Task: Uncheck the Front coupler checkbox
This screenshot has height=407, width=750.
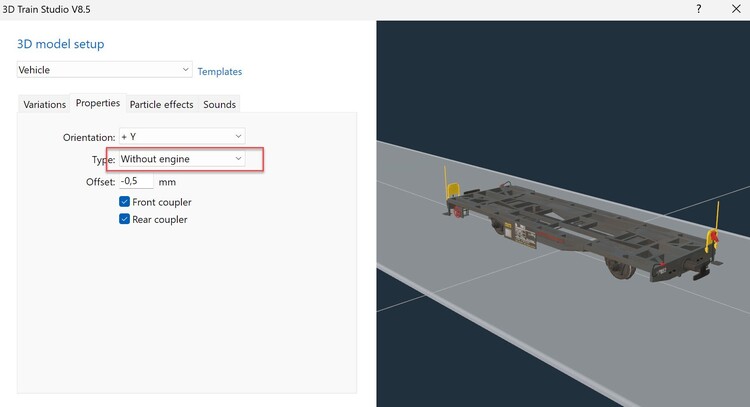Action: [124, 202]
